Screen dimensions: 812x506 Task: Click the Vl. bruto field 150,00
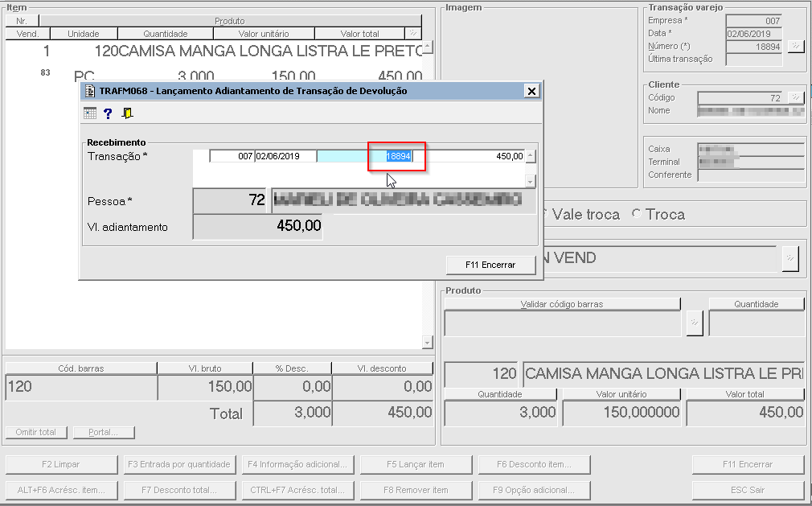205,387
